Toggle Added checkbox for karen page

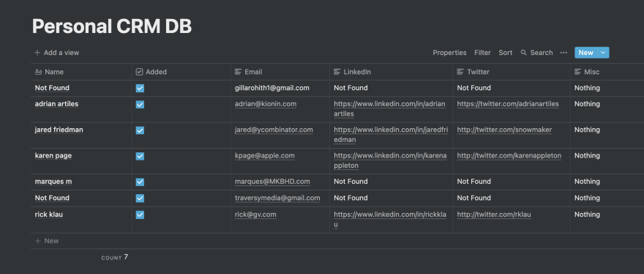[x=140, y=156]
